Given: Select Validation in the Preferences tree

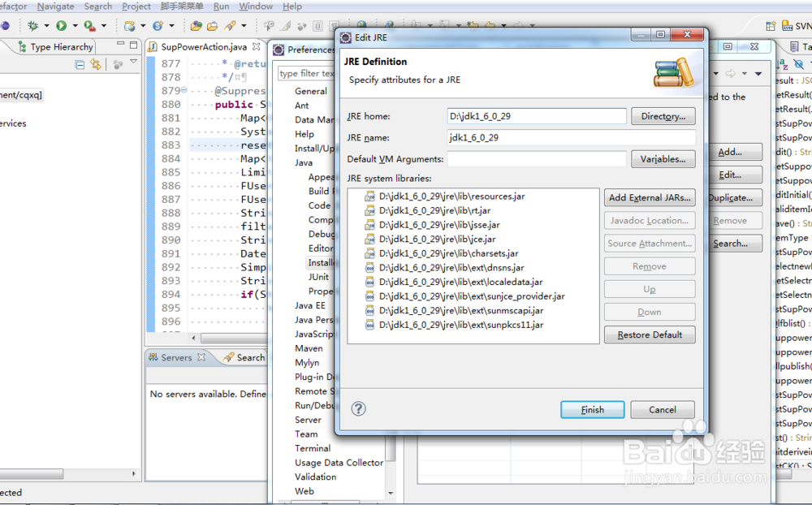Looking at the screenshot, I should [x=315, y=477].
